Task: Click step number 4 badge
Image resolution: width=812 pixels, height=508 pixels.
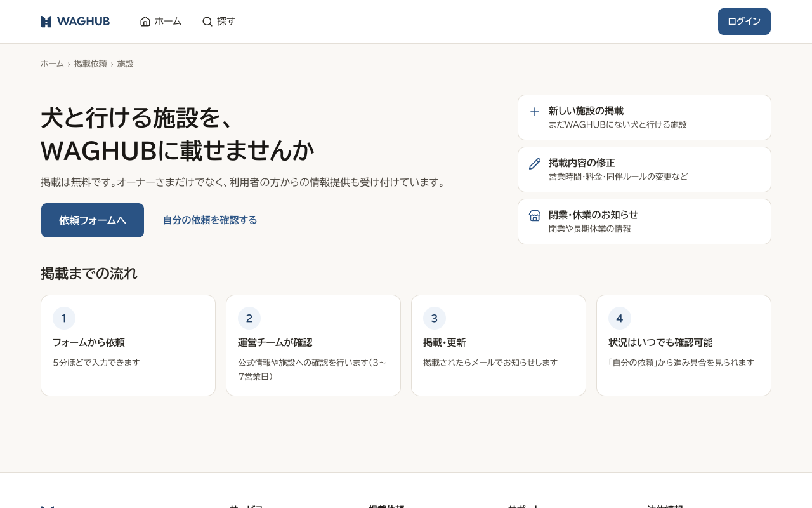Action: pyautogui.click(x=620, y=318)
